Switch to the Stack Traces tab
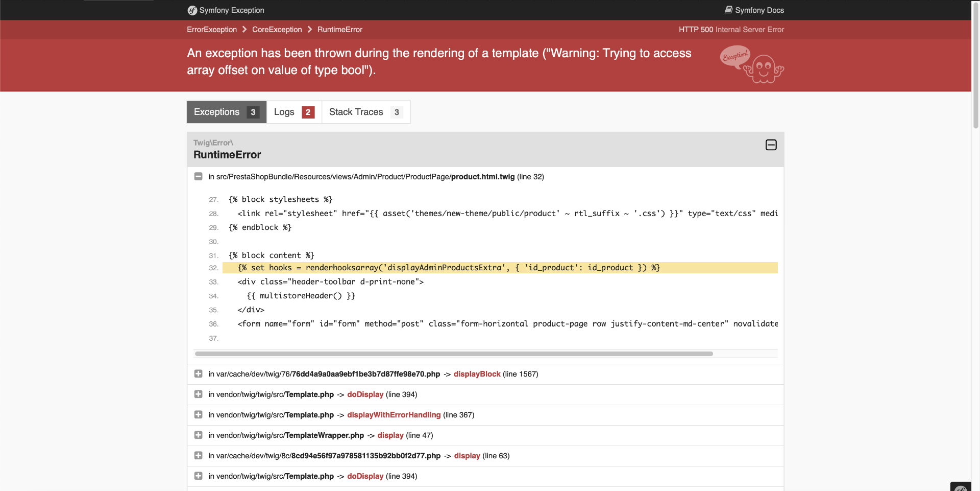The height and width of the screenshot is (491, 980). [x=366, y=112]
